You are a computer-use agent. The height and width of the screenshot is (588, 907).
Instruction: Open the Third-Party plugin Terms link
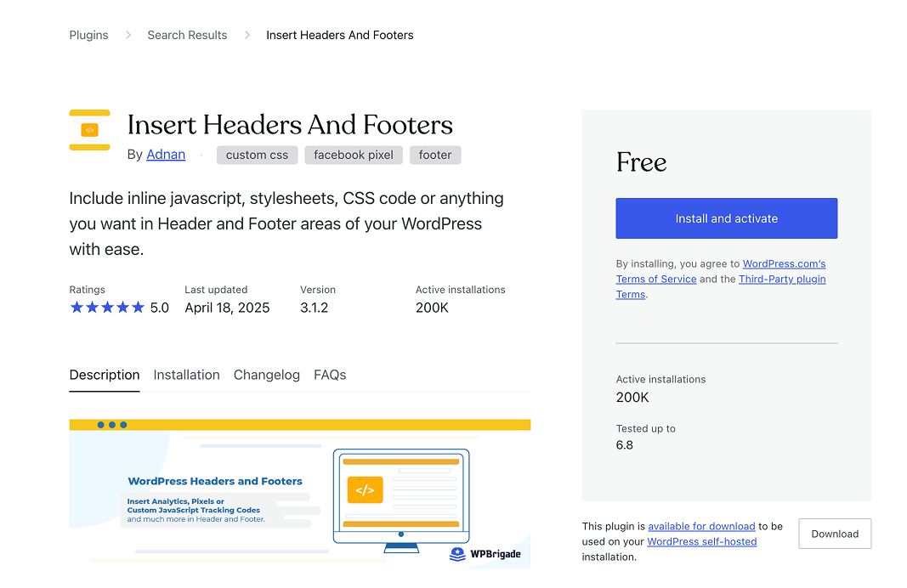click(x=782, y=279)
